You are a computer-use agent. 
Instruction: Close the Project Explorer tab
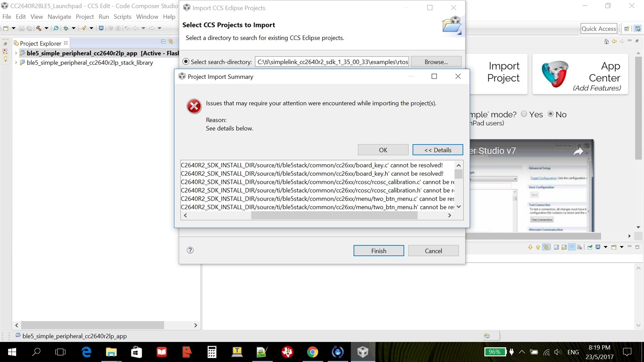pyautogui.click(x=66, y=43)
